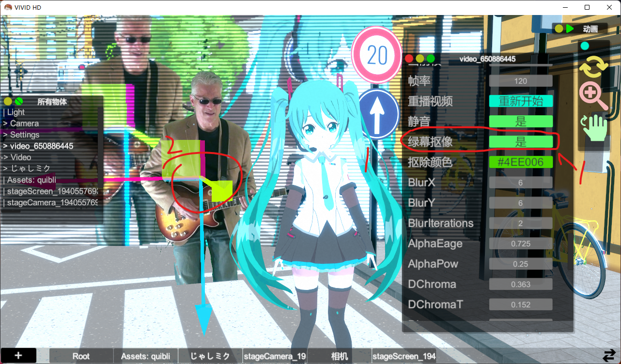This screenshot has height=364, width=621.
Task: Switch to the 相机 tab in bottom bar
Action: coord(340,356)
